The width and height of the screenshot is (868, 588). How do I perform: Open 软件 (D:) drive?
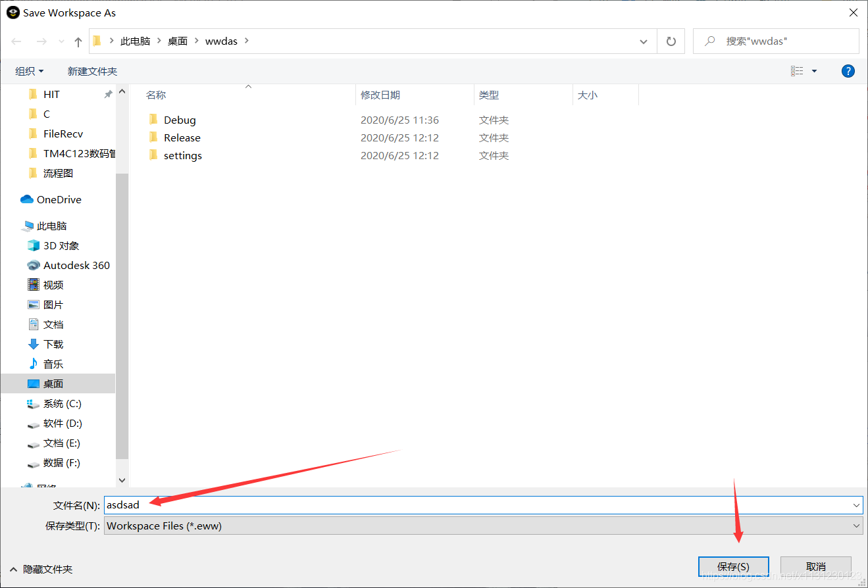(63, 423)
